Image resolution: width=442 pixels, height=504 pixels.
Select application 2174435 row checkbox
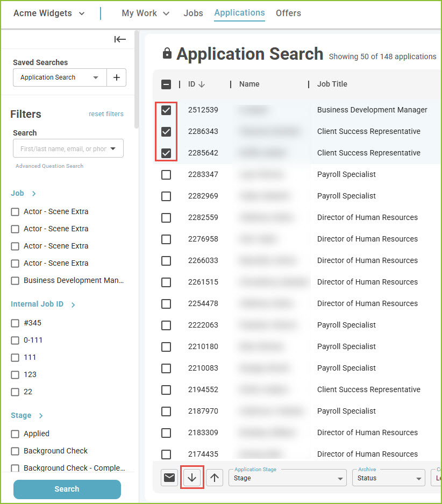[166, 455]
